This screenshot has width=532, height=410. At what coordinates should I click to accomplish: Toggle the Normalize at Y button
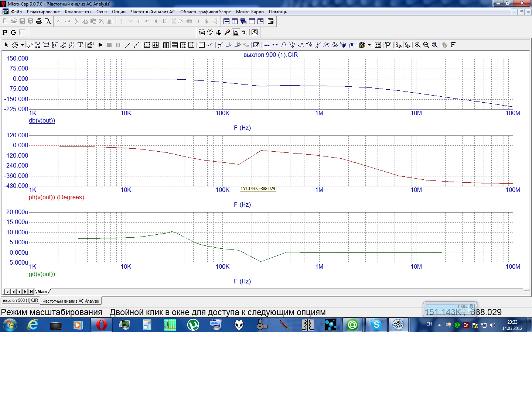pyautogui.click(x=407, y=45)
